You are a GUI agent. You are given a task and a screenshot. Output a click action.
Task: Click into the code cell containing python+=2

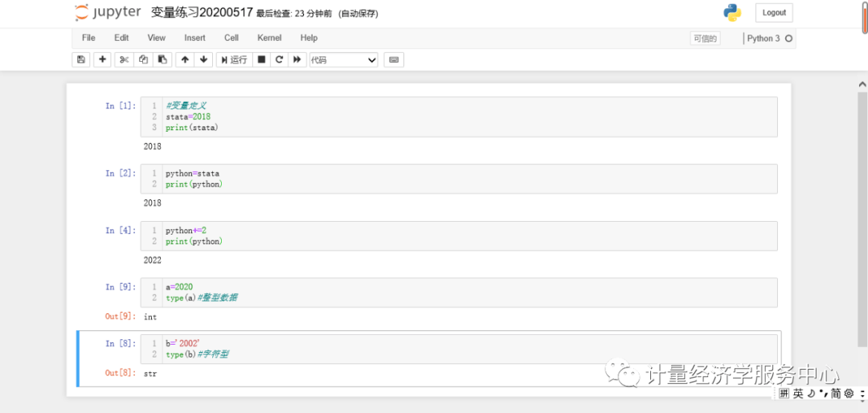459,236
